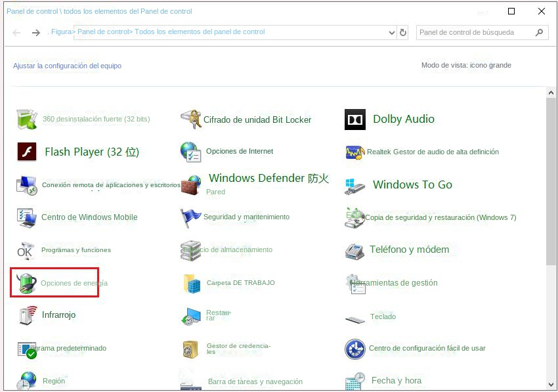Click the vertical scrollbar thumb
The height and width of the screenshot is (392, 558).
tap(551, 182)
